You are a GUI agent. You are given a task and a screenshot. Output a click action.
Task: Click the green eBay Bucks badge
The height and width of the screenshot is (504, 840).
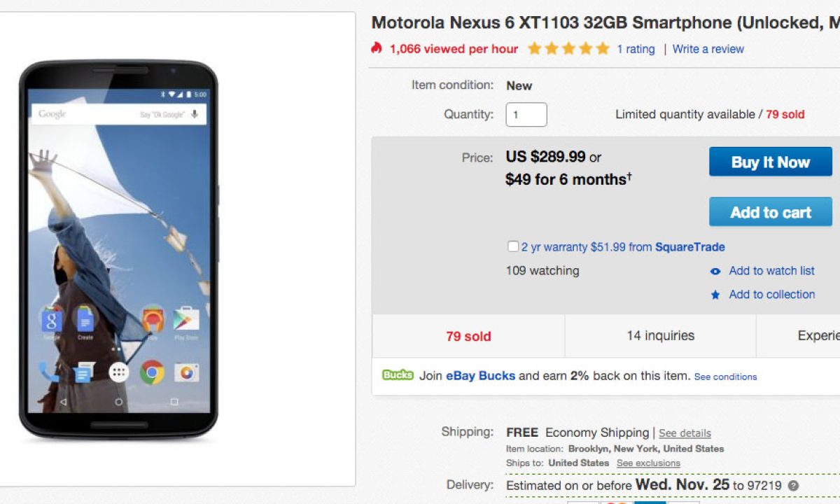point(398,375)
